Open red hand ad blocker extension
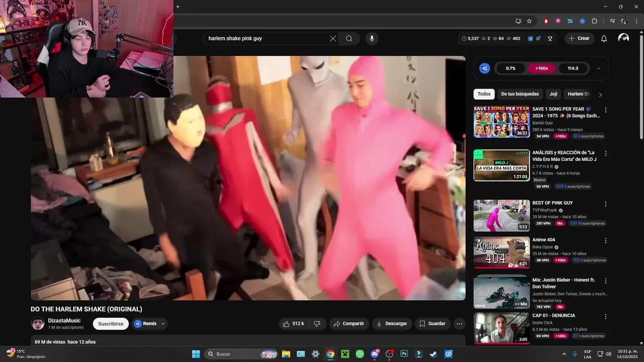 pos(546,21)
